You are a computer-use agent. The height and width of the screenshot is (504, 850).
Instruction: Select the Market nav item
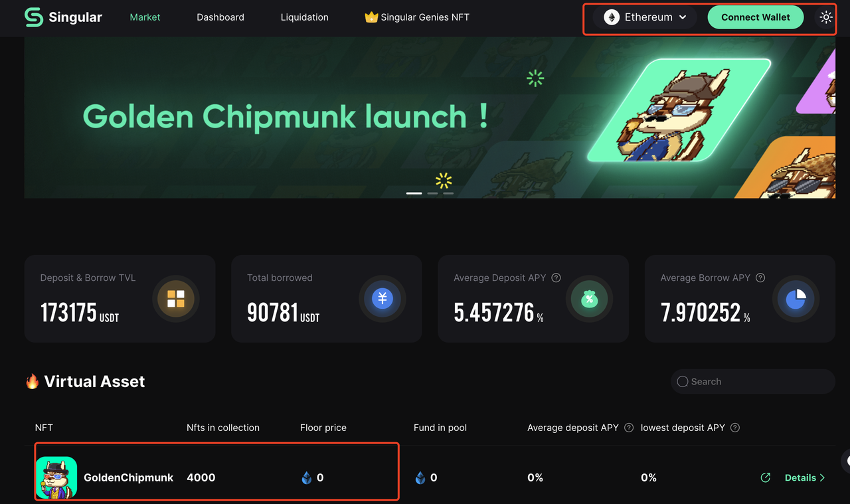[x=145, y=17]
